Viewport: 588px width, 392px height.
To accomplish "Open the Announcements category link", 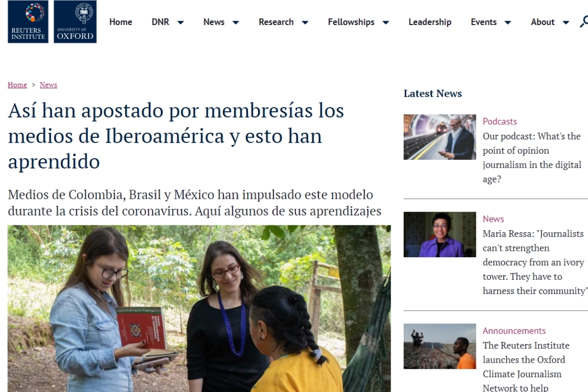I will tap(514, 331).
